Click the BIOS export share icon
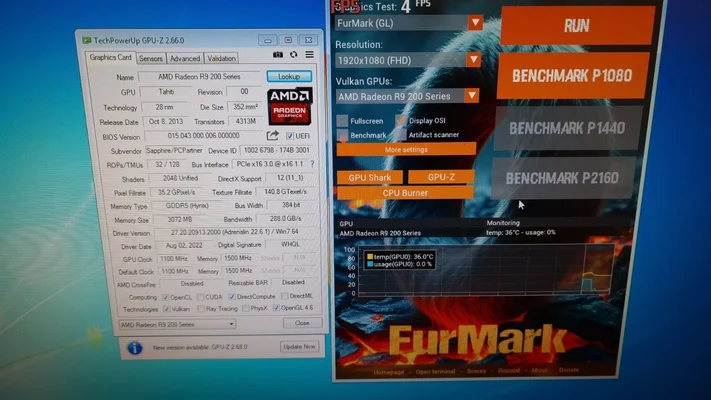The image size is (711, 400). coord(272,135)
